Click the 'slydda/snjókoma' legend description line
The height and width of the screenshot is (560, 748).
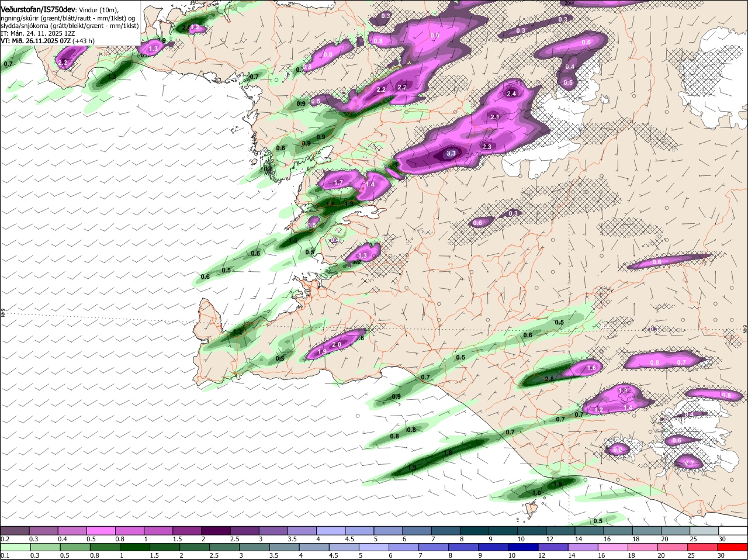click(70, 26)
